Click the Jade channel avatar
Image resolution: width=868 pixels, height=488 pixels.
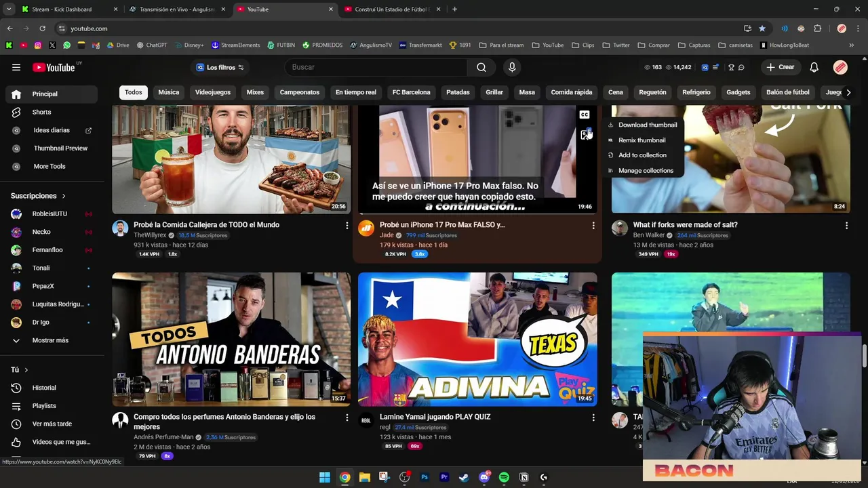point(366,228)
